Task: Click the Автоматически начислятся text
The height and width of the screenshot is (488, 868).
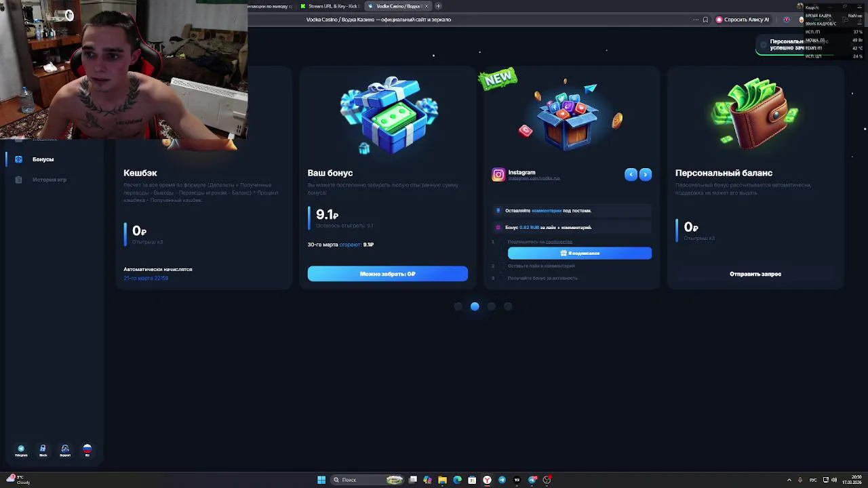Action: (158, 269)
